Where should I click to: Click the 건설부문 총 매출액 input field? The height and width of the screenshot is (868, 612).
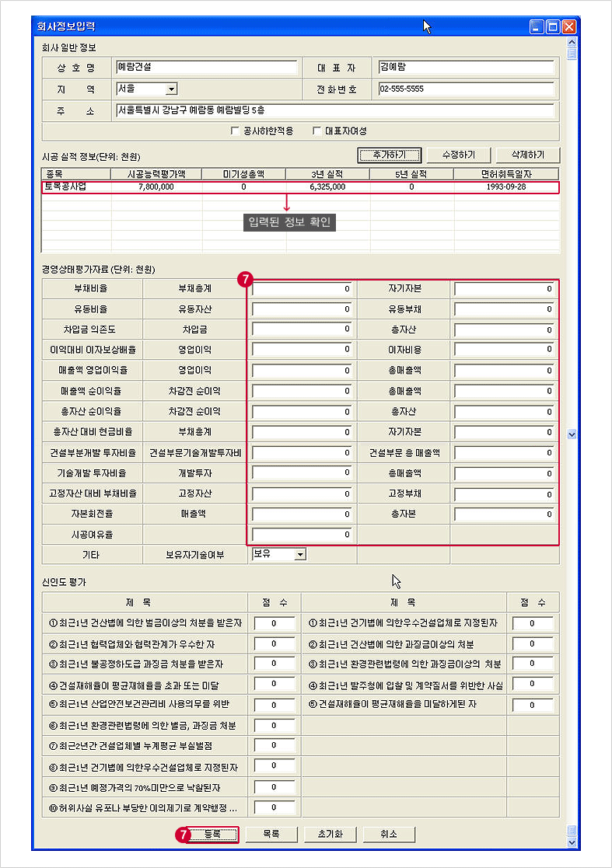click(x=504, y=453)
